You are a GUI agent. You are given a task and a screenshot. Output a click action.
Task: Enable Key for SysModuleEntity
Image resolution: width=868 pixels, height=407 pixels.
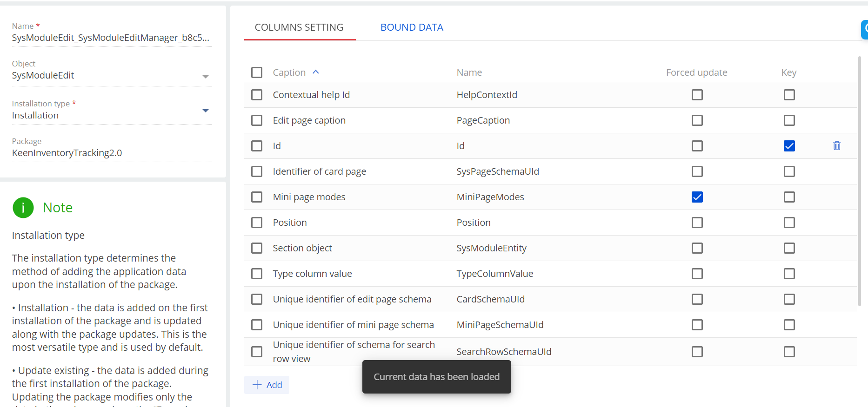click(789, 248)
